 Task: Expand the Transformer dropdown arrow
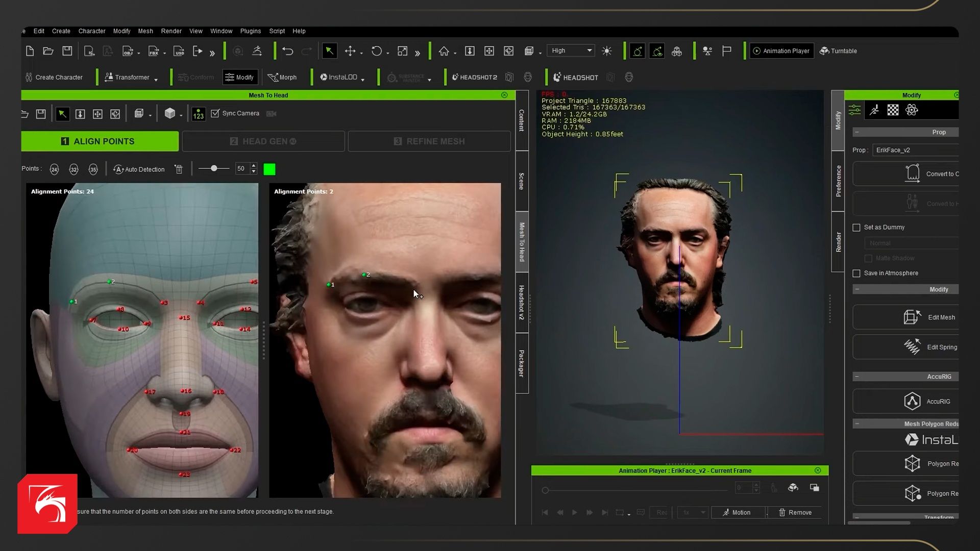click(x=156, y=80)
